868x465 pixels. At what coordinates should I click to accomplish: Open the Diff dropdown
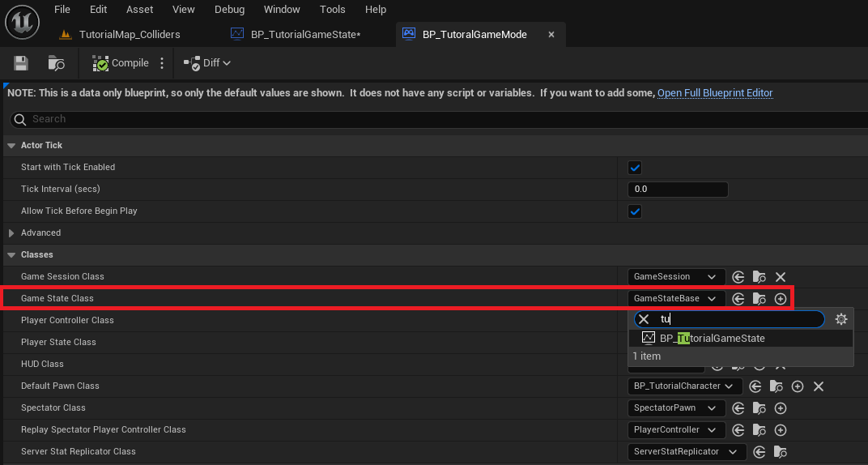click(207, 63)
